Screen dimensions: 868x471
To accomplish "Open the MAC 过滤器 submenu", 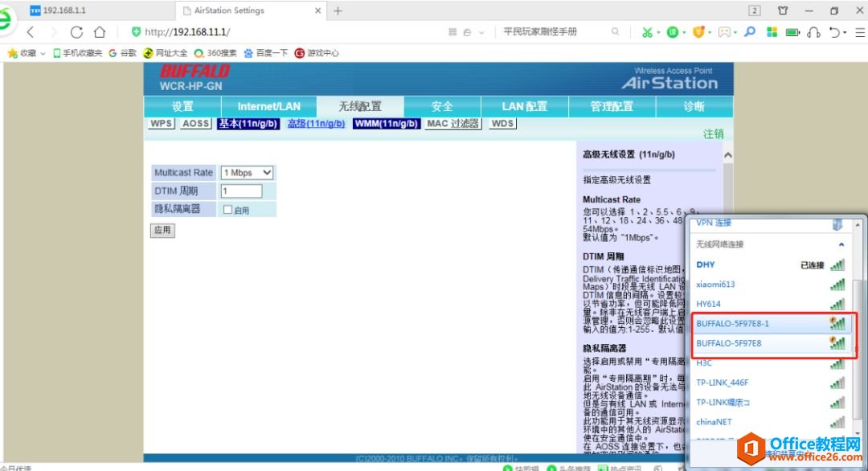I will tap(452, 124).
